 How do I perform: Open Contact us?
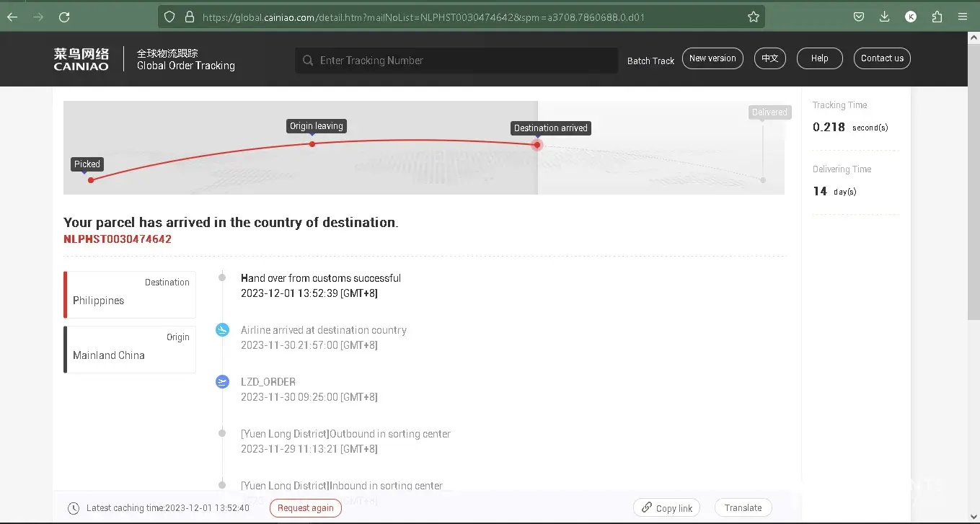(882, 58)
